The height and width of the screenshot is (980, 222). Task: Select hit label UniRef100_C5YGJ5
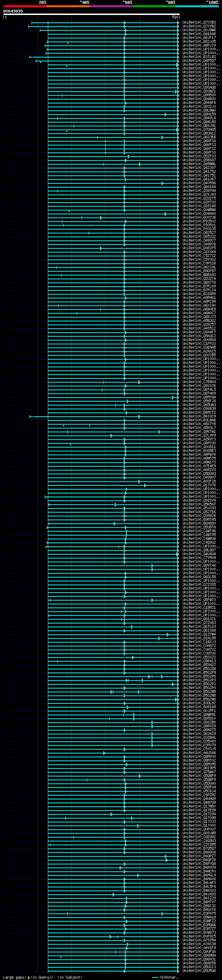tap(199, 749)
